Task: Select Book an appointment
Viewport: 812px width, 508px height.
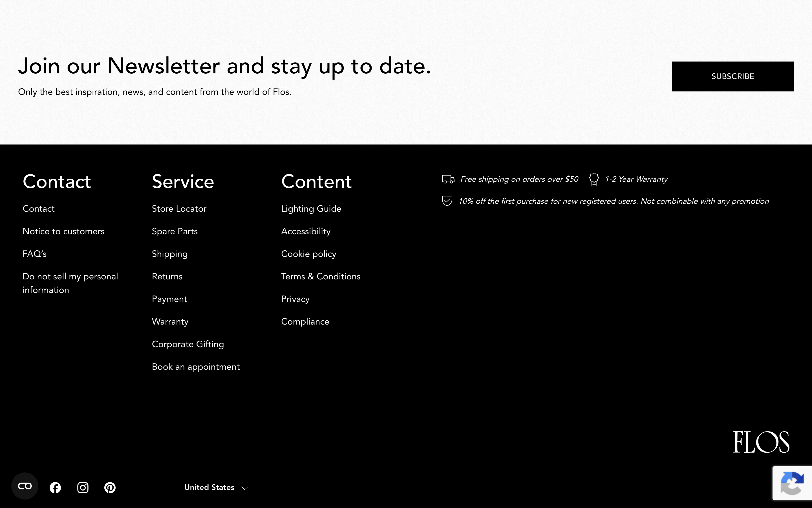Action: [x=196, y=367]
